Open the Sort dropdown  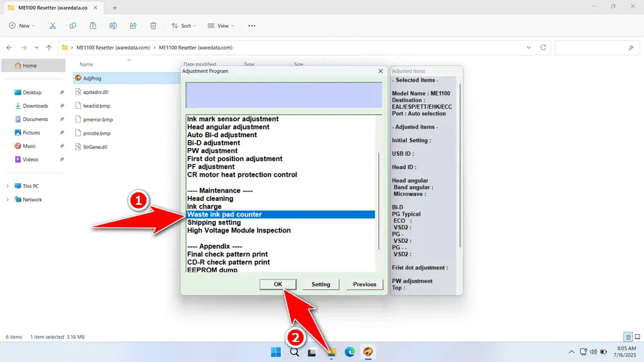click(184, 26)
